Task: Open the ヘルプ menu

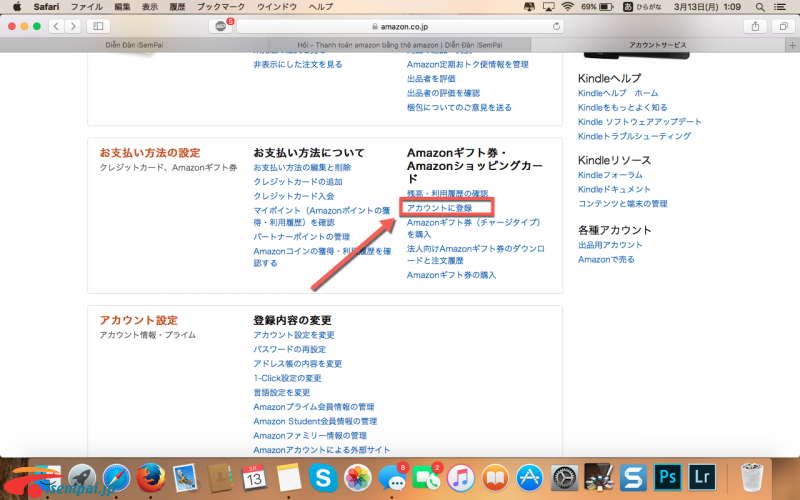Action: (x=321, y=7)
